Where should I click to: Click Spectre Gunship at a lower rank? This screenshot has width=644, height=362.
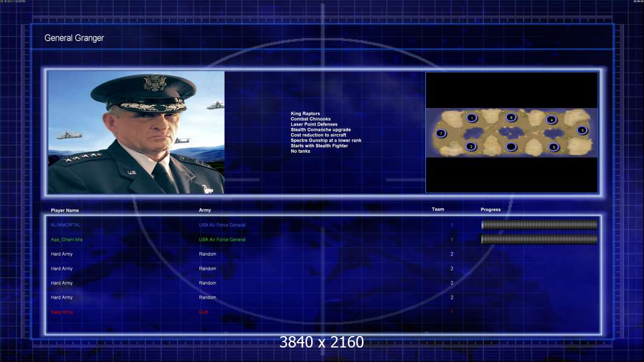tap(326, 140)
